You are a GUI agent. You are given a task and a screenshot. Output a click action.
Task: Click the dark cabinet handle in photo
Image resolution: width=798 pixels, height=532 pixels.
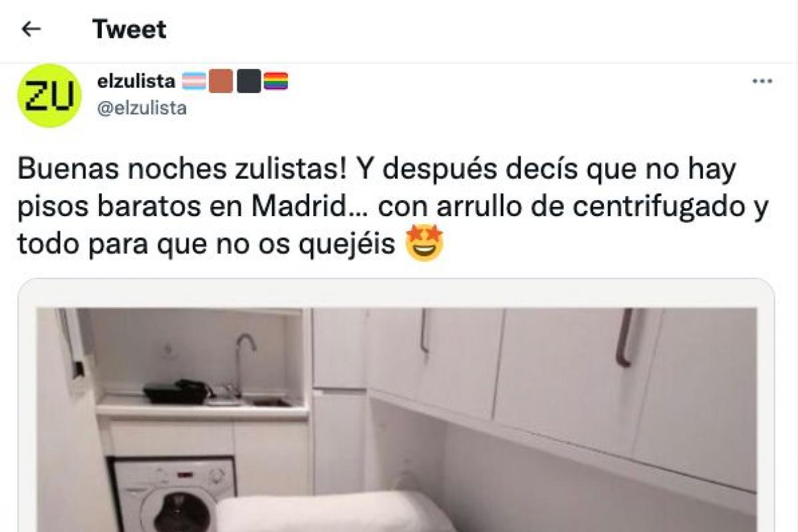[x=626, y=338]
